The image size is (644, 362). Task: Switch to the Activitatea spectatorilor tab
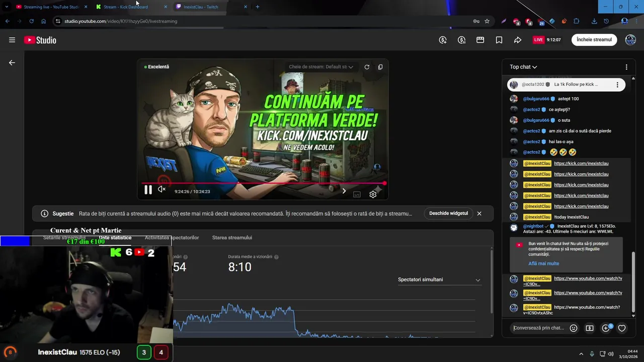pos(172,237)
